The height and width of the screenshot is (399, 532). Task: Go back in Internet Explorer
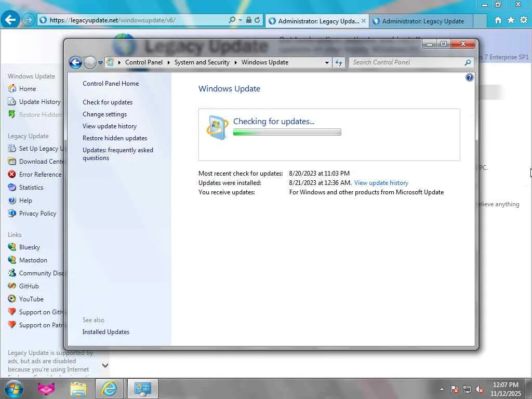pos(10,20)
